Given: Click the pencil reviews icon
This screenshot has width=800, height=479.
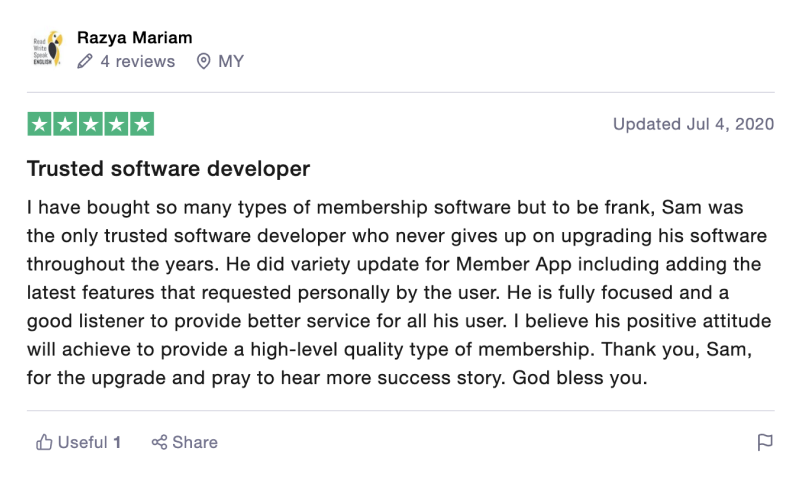Looking at the screenshot, I should [85, 61].
